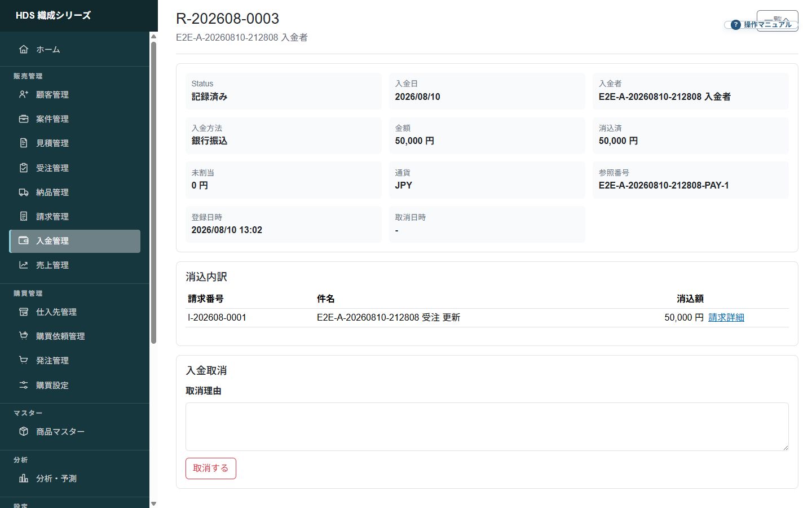Open the 操作マニュアル help button
The image size is (812, 508).
click(x=761, y=25)
